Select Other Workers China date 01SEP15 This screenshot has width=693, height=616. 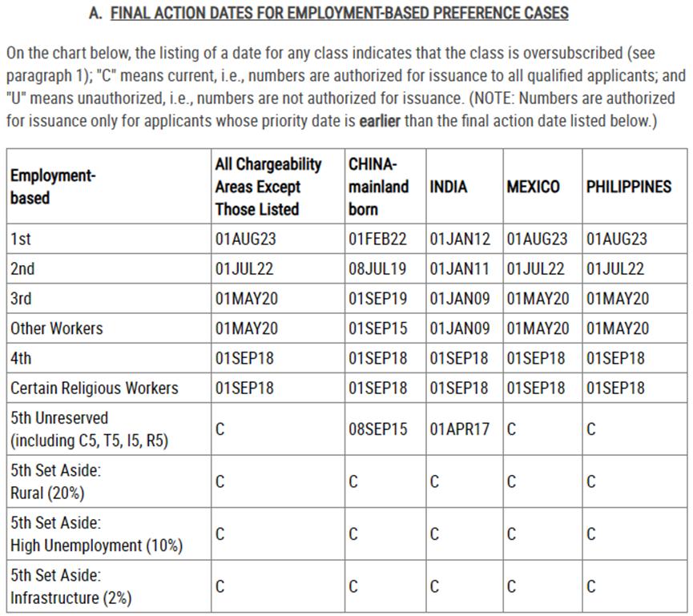coord(377,328)
